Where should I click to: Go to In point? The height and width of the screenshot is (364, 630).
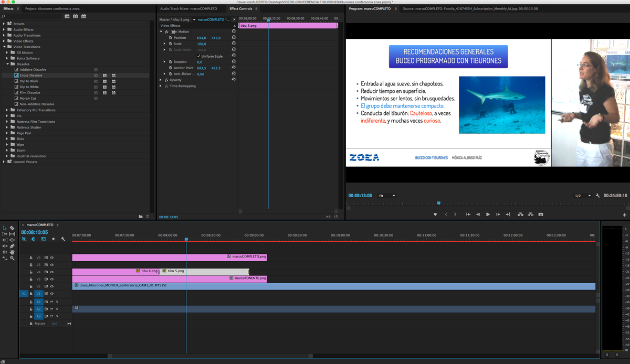click(x=468, y=215)
